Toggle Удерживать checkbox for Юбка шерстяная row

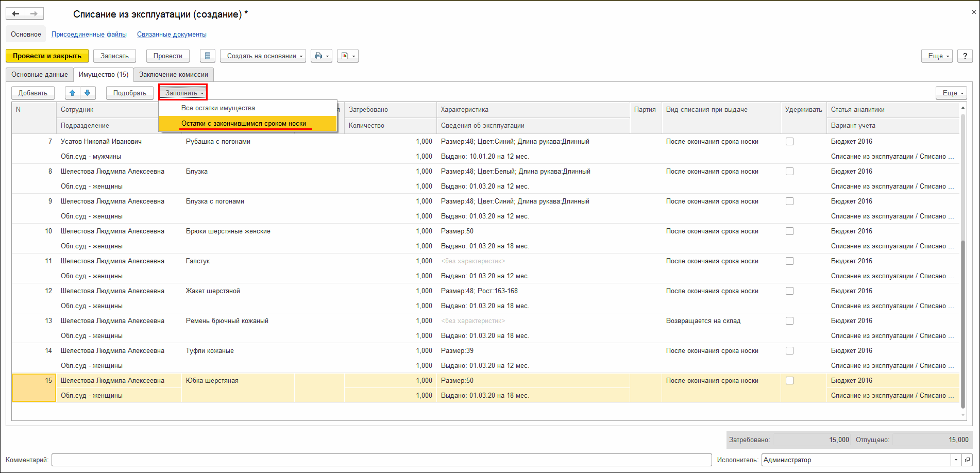789,380
